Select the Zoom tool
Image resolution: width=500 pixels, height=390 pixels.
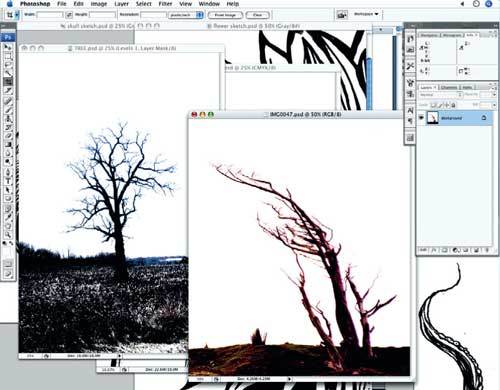tap(8, 235)
